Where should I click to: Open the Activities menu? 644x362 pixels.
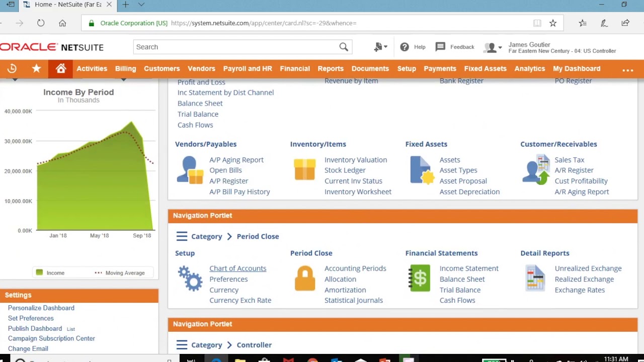[x=92, y=68]
